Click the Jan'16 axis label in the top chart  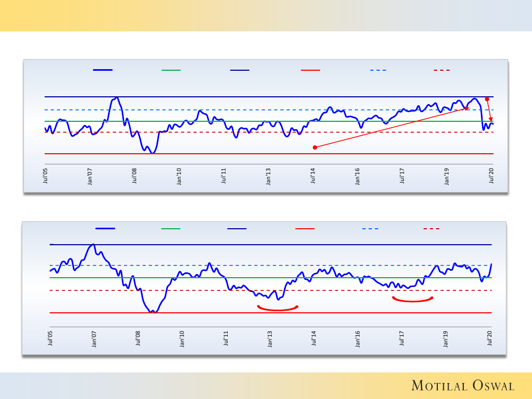click(x=358, y=176)
